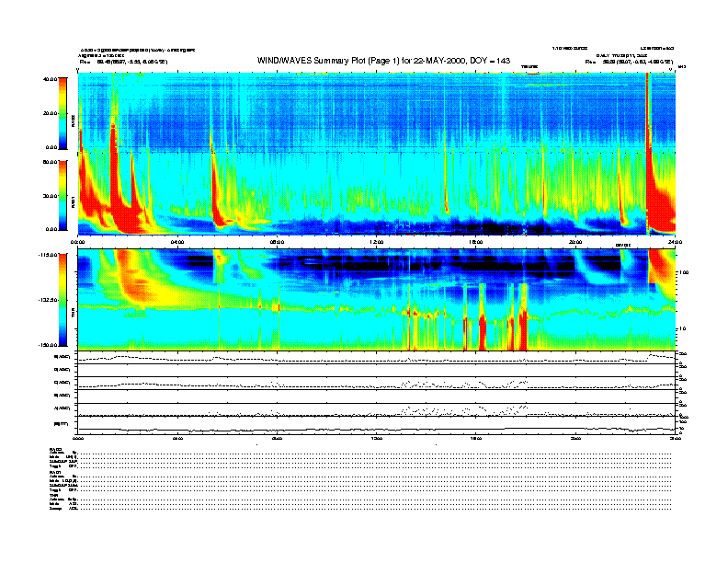Click the 04:00 time axis label
The image size is (728, 563).
178,241
